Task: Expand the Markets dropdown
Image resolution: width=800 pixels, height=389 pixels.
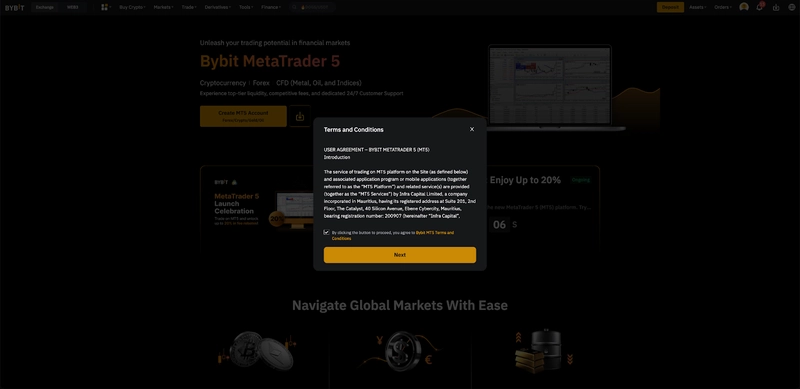Action: tap(163, 7)
